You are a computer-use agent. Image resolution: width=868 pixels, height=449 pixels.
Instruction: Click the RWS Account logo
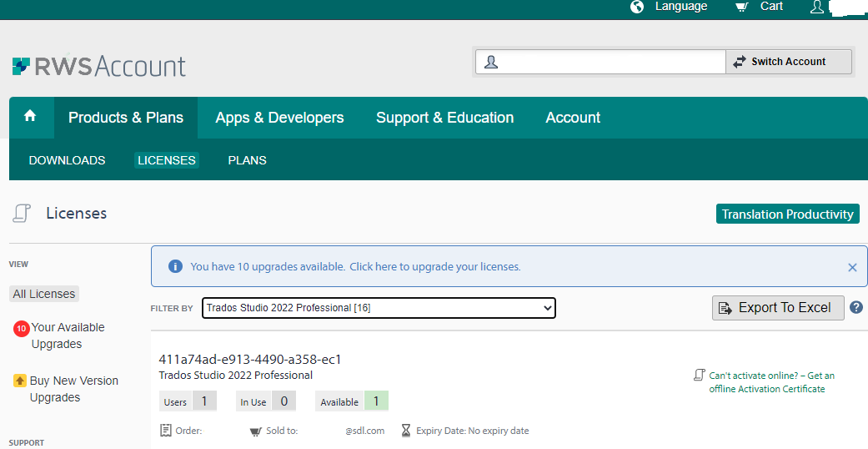99,66
